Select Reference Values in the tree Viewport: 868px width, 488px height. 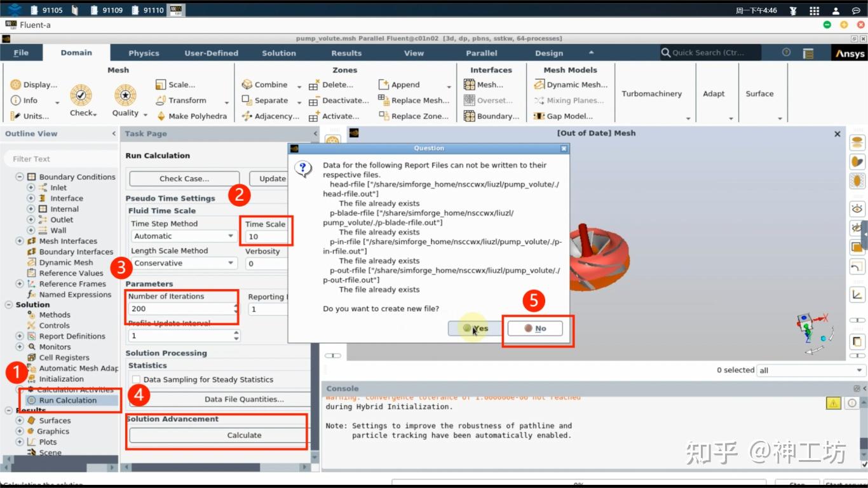click(x=71, y=273)
